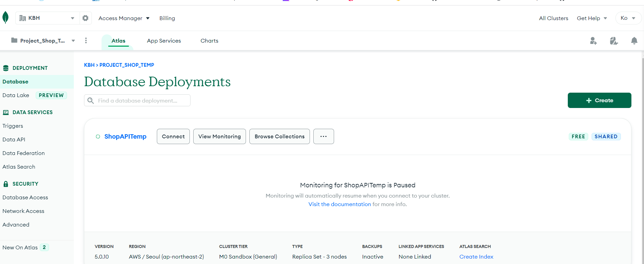
Task: Open Database Access in the sidebar
Action: [x=25, y=198]
